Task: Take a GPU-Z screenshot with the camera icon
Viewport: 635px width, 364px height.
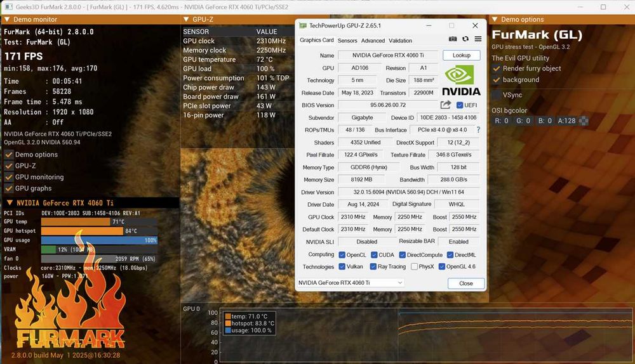Action: coord(453,39)
